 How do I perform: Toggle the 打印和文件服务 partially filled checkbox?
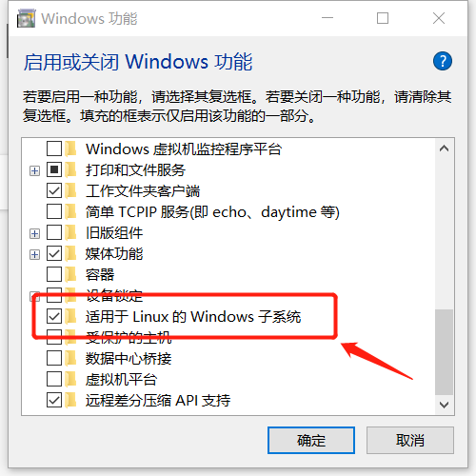54,169
